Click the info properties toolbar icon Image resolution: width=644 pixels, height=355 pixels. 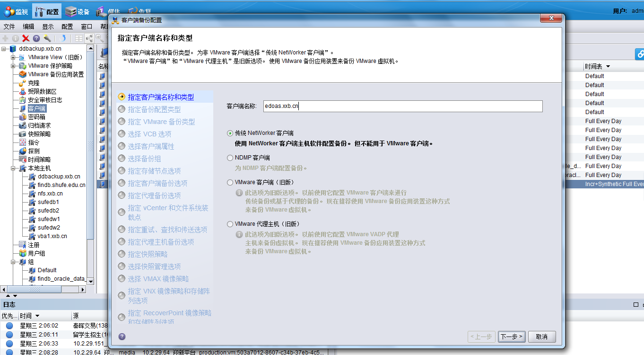tap(16, 38)
